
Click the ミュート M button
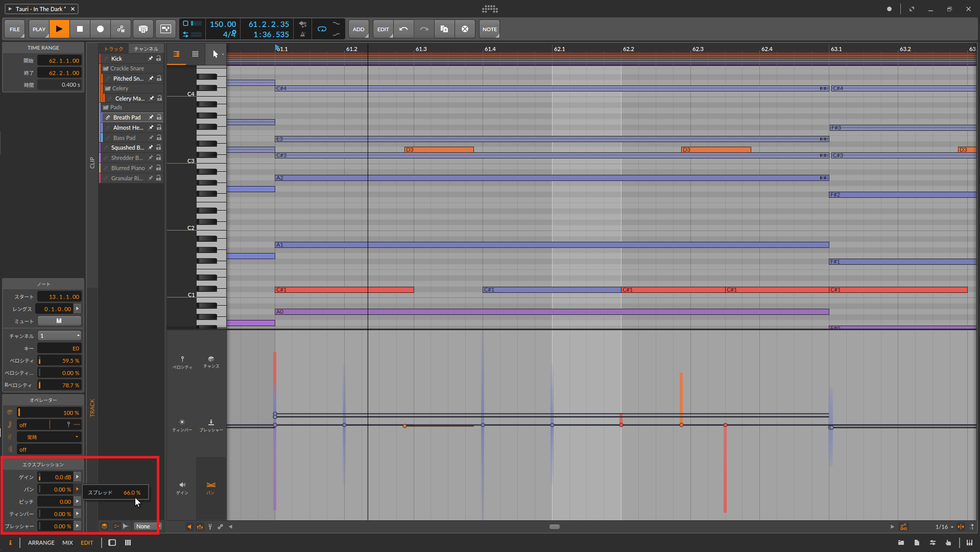tap(59, 321)
